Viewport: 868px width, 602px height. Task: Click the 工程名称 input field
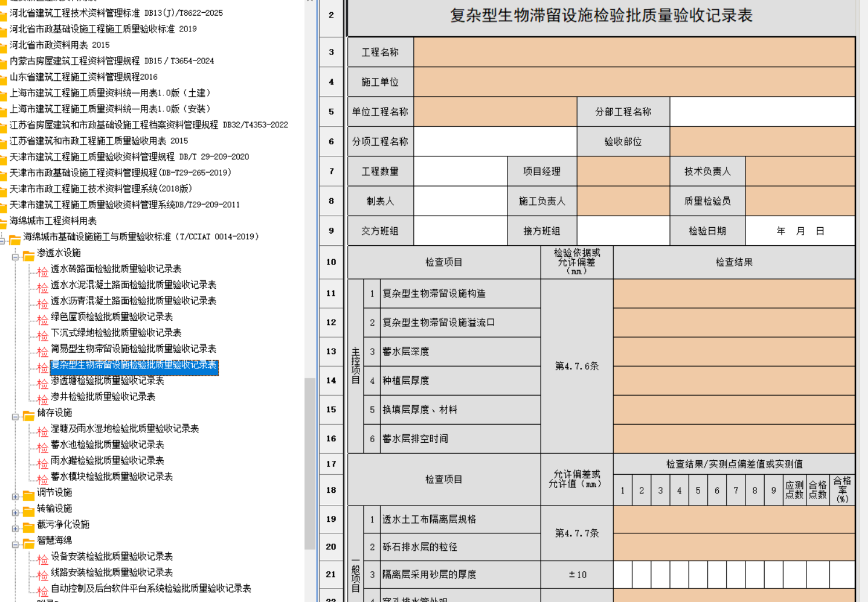click(634, 52)
